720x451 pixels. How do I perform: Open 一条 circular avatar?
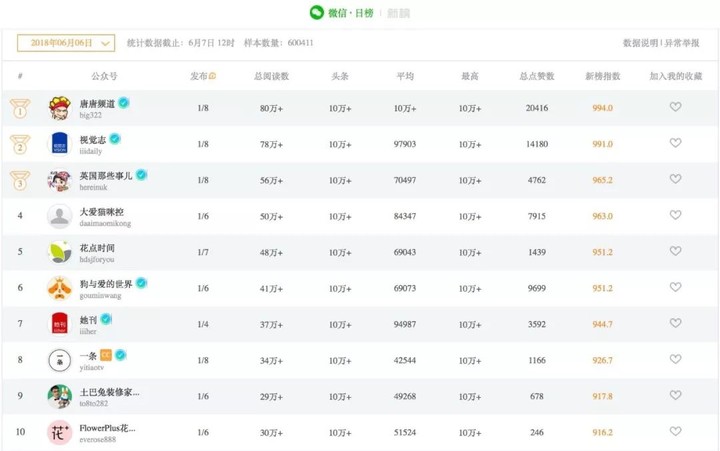60,360
